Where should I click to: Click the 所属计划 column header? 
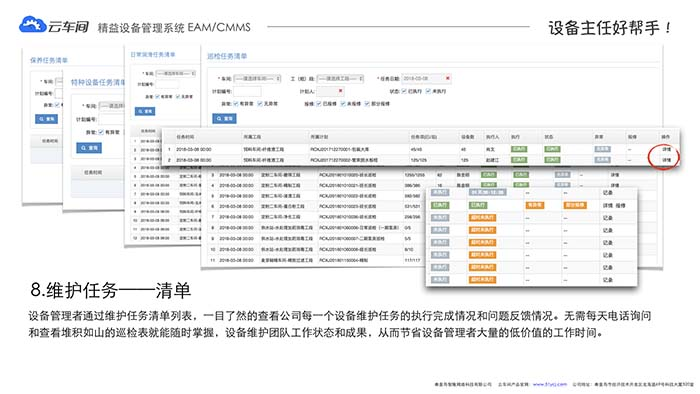coord(319,137)
